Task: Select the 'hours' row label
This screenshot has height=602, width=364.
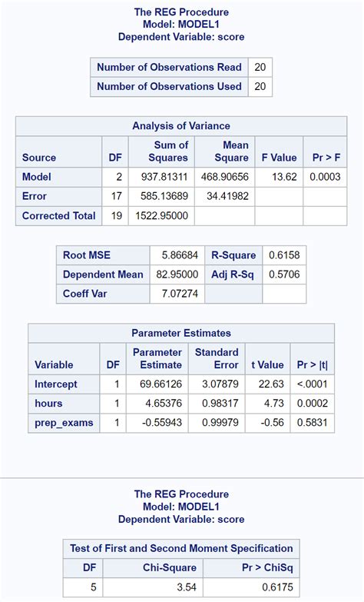Action: pyautogui.click(x=48, y=403)
